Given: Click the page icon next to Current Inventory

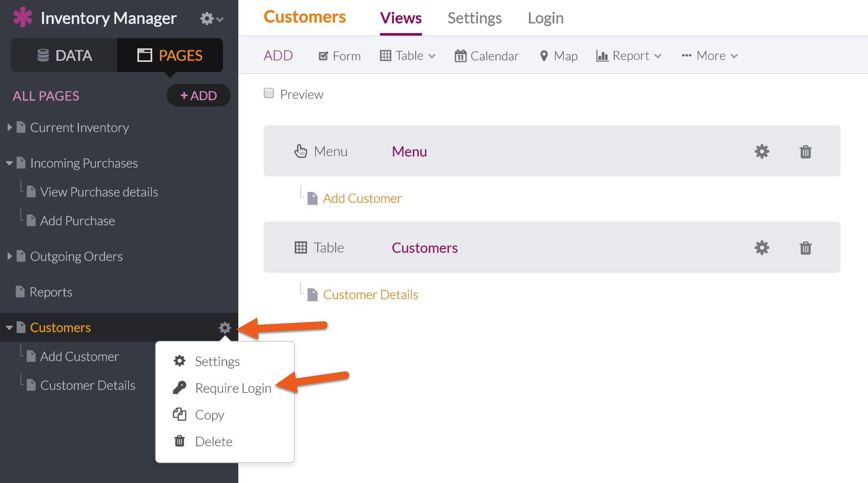Looking at the screenshot, I should click(x=21, y=127).
